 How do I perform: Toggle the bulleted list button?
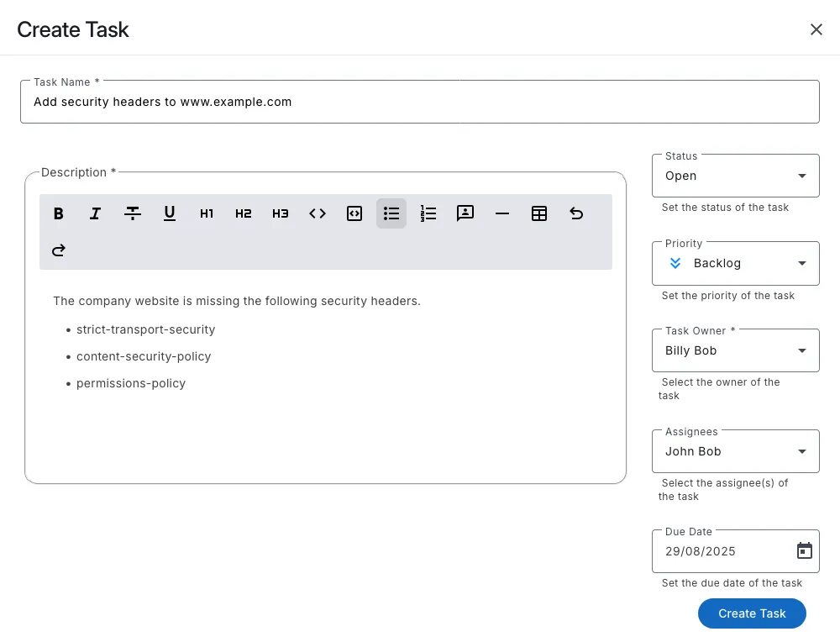[x=391, y=213]
